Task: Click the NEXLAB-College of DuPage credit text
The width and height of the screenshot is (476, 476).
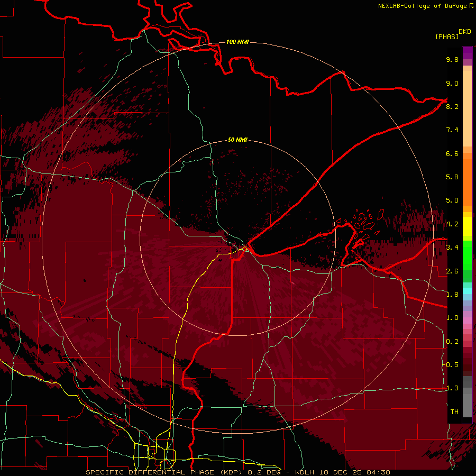Action: coord(423,6)
